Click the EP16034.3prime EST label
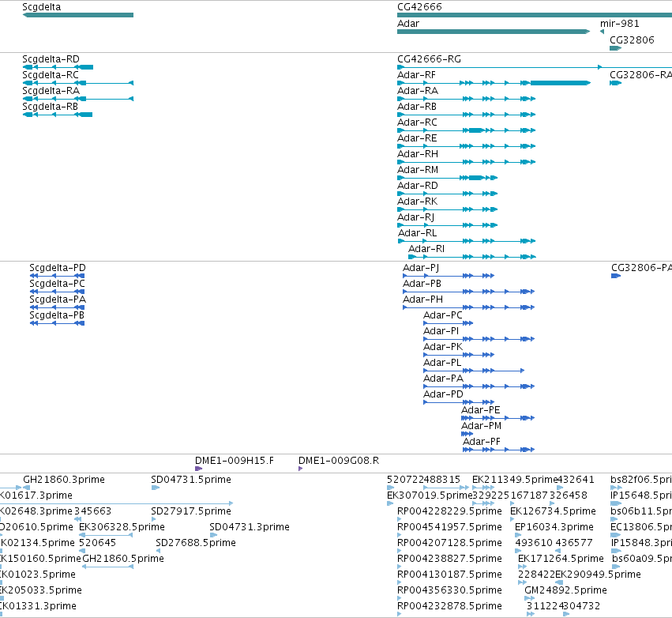The width and height of the screenshot is (672, 618). tap(554, 527)
